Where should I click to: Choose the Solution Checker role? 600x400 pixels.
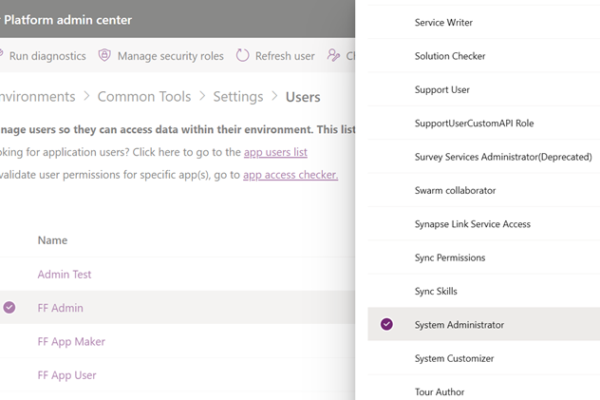coord(450,56)
